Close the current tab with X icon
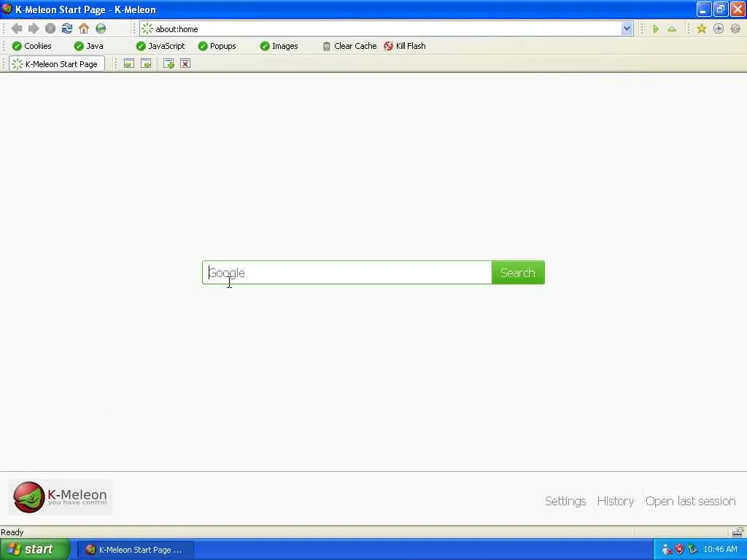The height and width of the screenshot is (560, 747). 185,63
